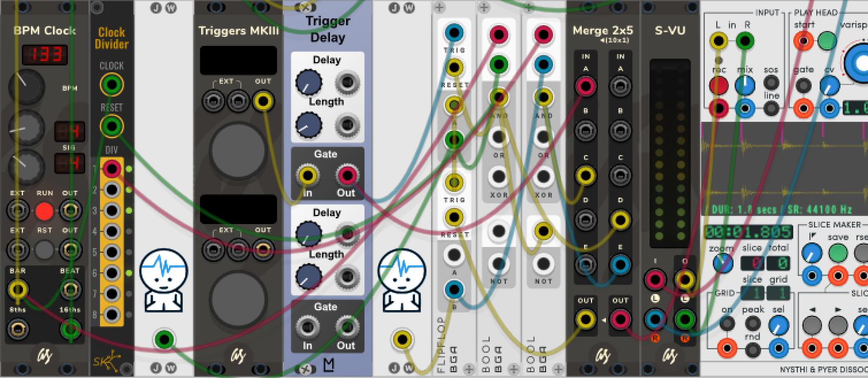Click the zoom knob below the time display
The height and width of the screenshot is (378, 868).
723,263
